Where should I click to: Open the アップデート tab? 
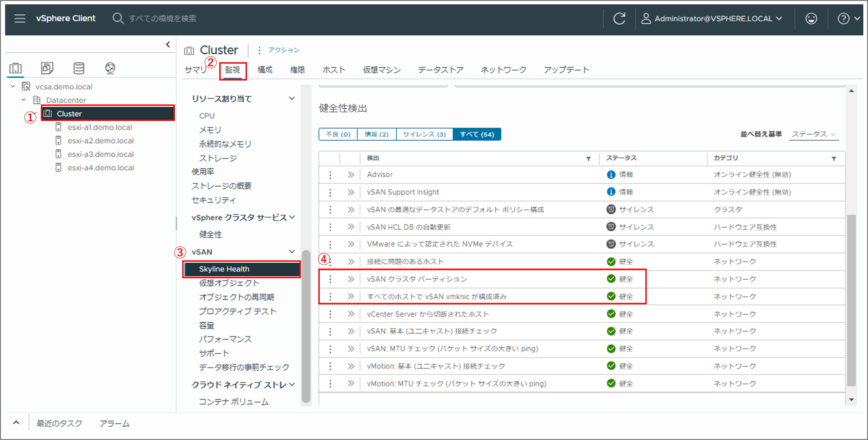[x=567, y=70]
